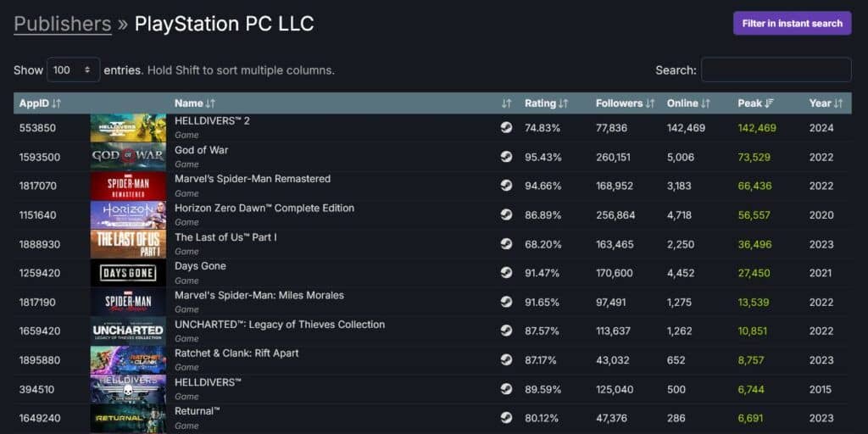
Task: Click Steam icon in Returnal row
Action: click(x=506, y=417)
